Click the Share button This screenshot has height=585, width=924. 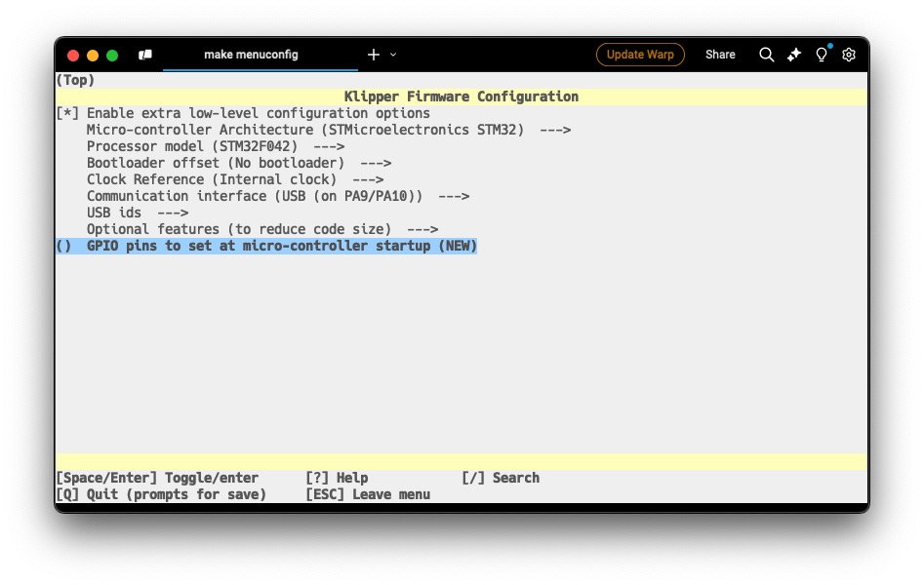coord(720,55)
